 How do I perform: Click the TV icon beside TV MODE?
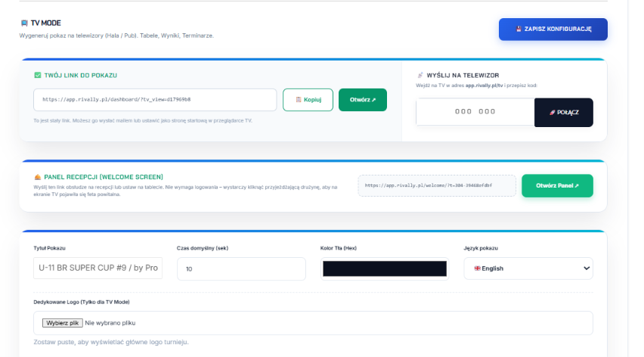tap(24, 23)
